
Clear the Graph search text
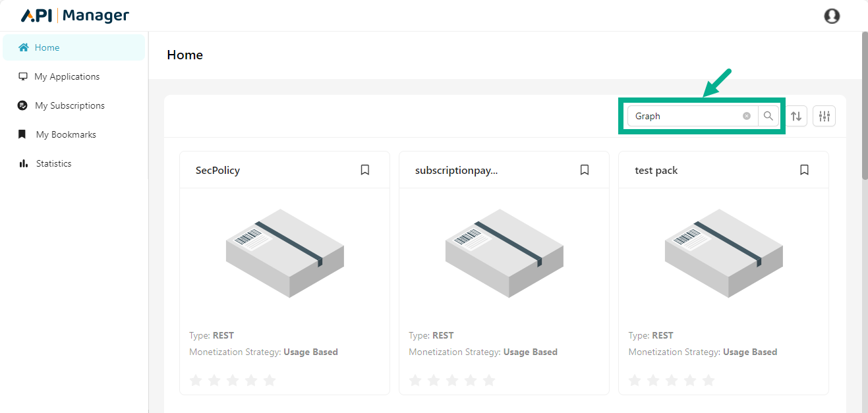[747, 116]
